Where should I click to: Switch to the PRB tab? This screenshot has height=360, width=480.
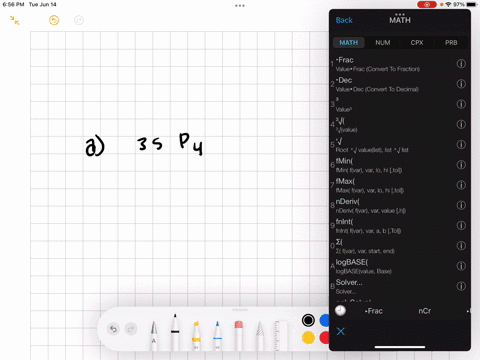451,43
